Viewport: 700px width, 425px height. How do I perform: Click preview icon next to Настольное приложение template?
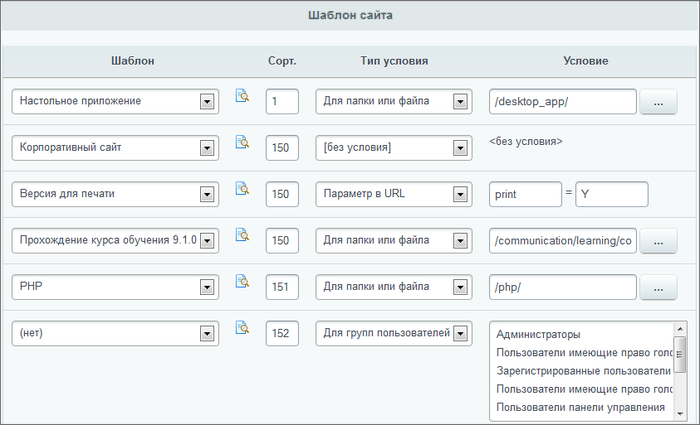click(241, 96)
